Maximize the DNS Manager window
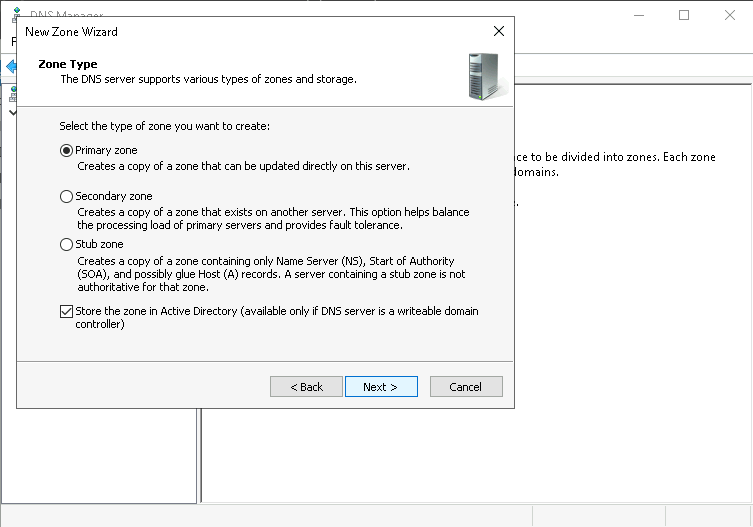 coord(684,15)
